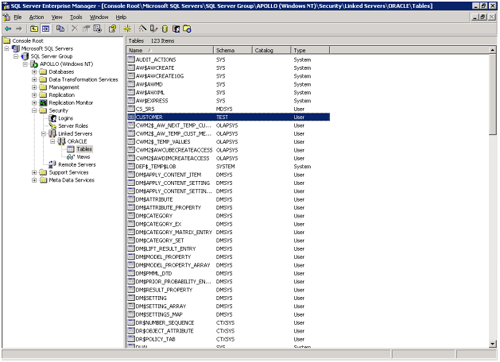This screenshot has height=362, width=500.
Task: Open the File menu
Action: point(18,17)
